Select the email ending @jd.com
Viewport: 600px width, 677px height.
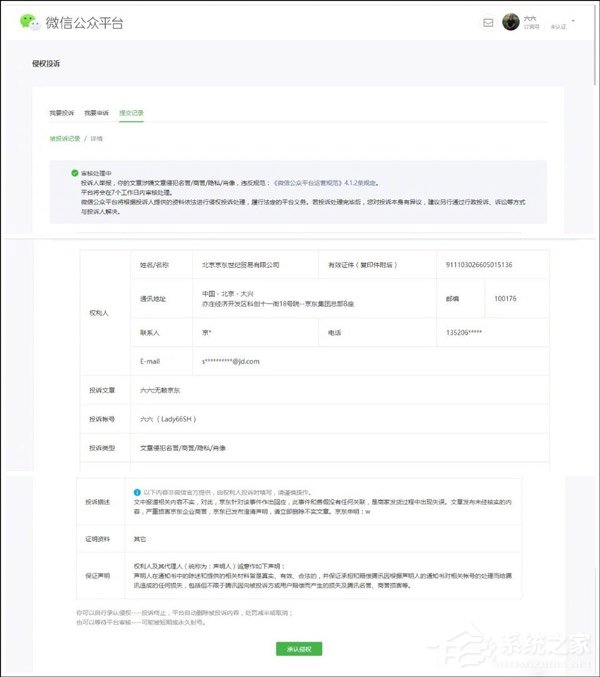pyautogui.click(x=231, y=361)
